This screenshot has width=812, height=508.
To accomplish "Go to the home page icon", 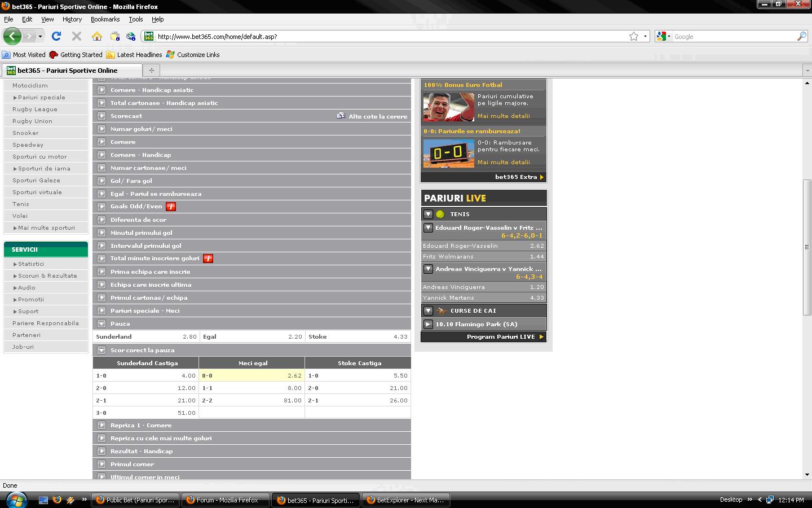I will coord(97,36).
